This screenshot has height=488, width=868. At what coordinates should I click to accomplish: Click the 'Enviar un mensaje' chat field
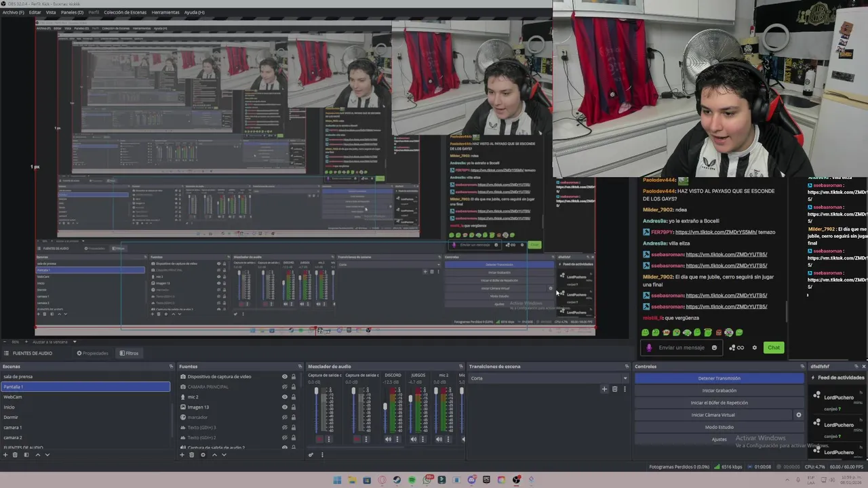coord(682,348)
